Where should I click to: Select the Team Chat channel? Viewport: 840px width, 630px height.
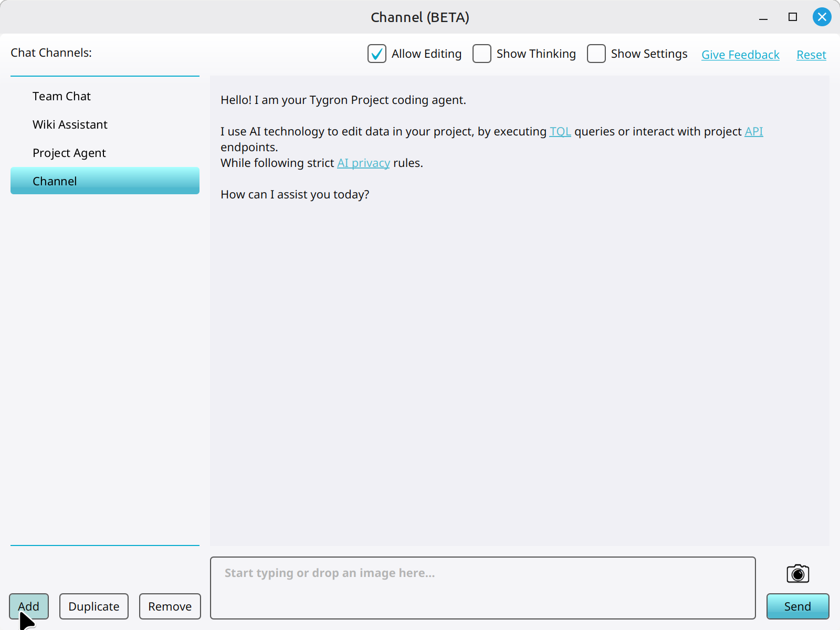point(105,96)
